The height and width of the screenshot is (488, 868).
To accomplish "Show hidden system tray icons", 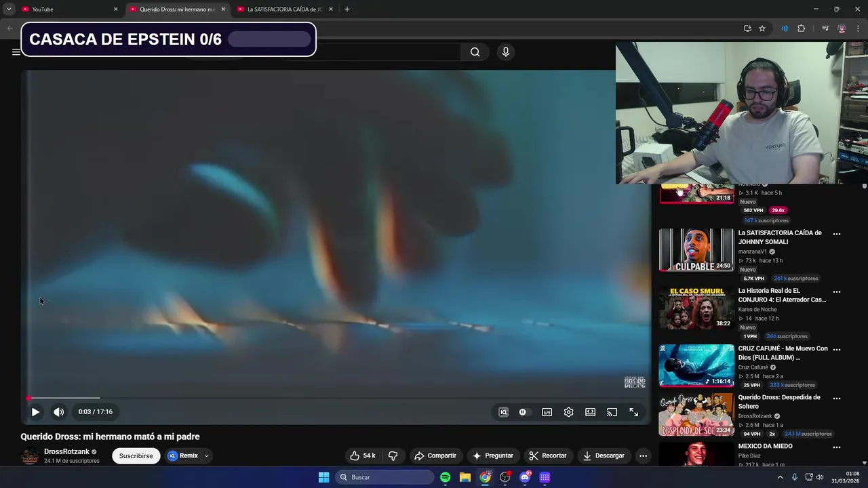I will [x=780, y=477].
